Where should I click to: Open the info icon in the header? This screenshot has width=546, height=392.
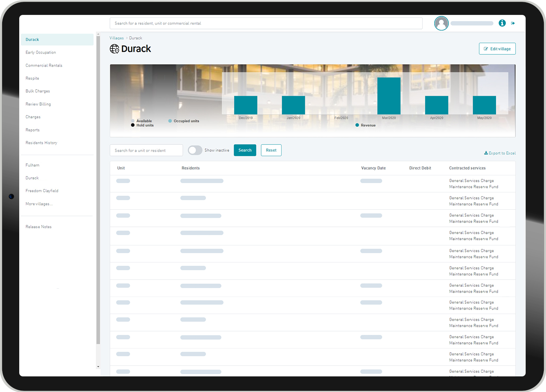pyautogui.click(x=502, y=23)
